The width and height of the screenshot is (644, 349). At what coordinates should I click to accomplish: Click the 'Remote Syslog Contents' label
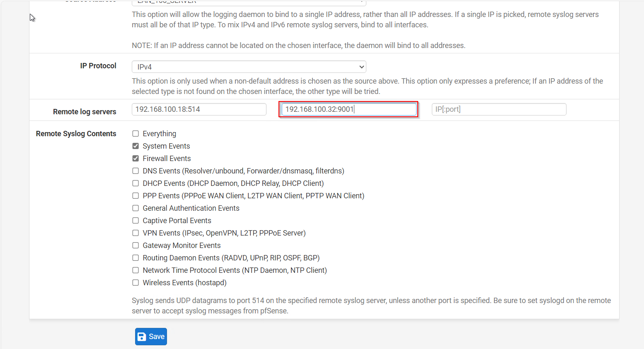(76, 134)
